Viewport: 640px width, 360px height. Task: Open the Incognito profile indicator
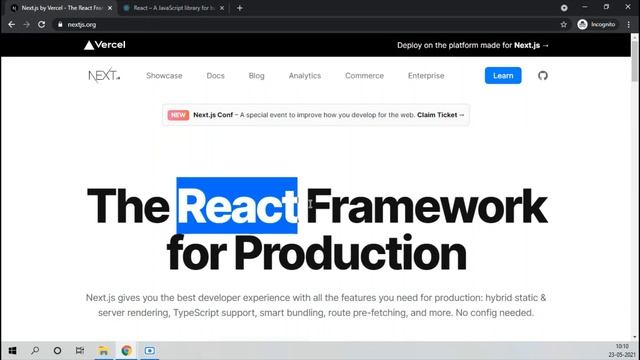click(x=596, y=24)
